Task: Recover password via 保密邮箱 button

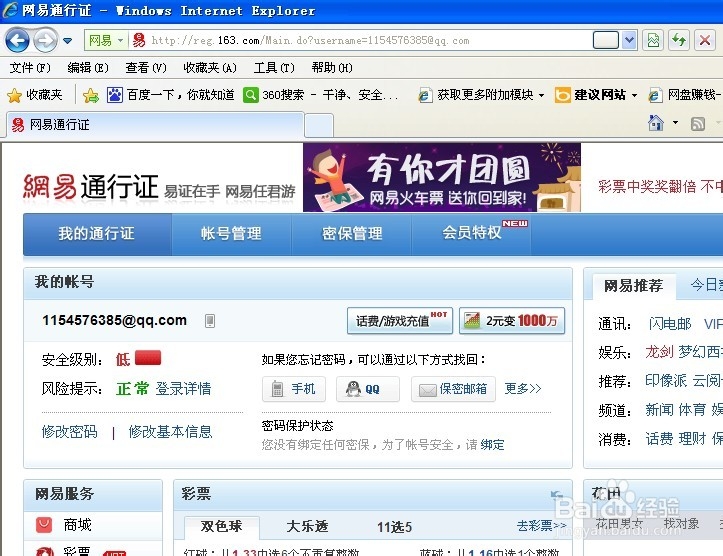Action: coord(453,389)
